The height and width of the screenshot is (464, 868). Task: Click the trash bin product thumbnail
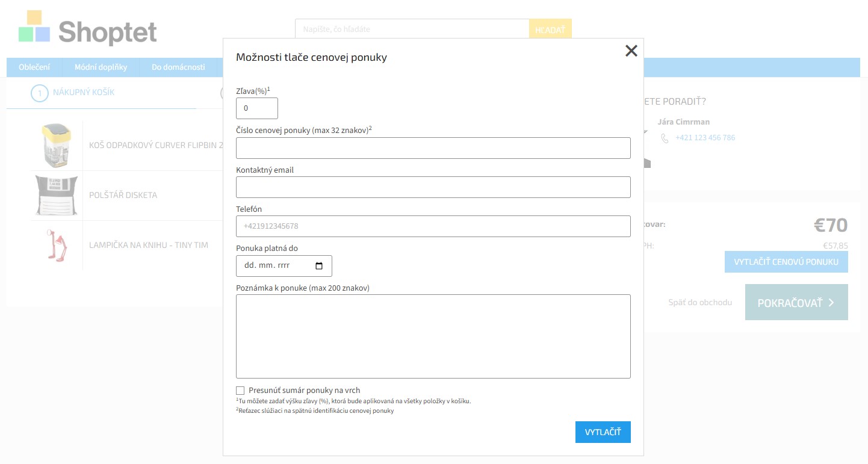click(57, 145)
